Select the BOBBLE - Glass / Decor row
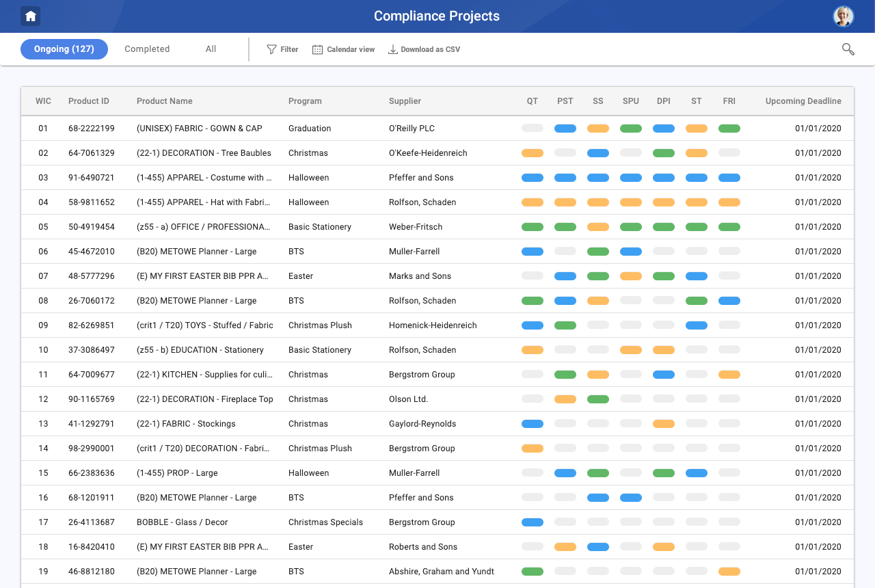The width and height of the screenshot is (875, 588). coord(182,522)
